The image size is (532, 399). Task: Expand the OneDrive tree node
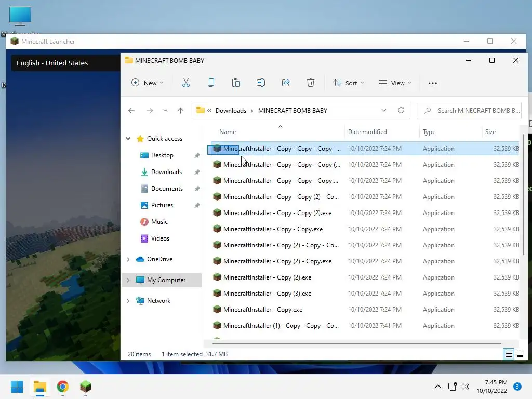point(128,259)
